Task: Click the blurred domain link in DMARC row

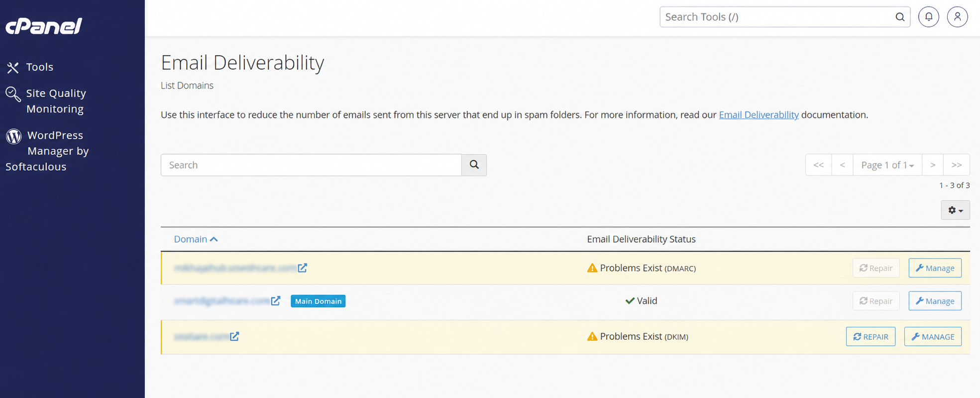Action: (235, 268)
